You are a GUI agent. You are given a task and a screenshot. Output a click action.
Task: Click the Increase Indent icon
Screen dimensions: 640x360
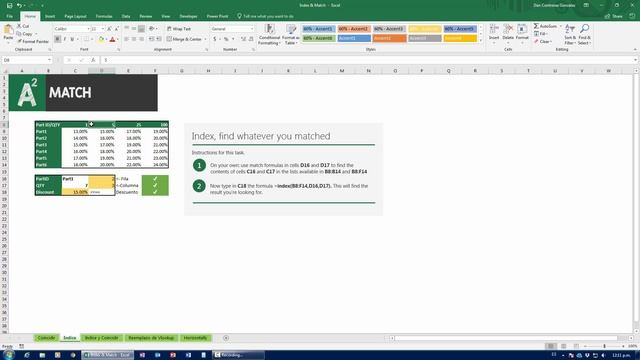coord(159,39)
